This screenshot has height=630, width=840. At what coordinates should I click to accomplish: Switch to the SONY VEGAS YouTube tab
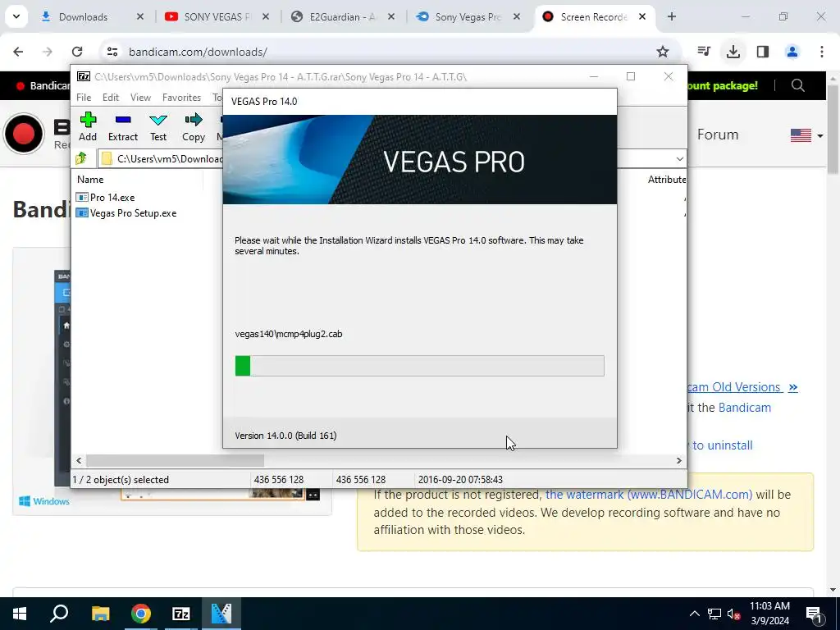[217, 17]
